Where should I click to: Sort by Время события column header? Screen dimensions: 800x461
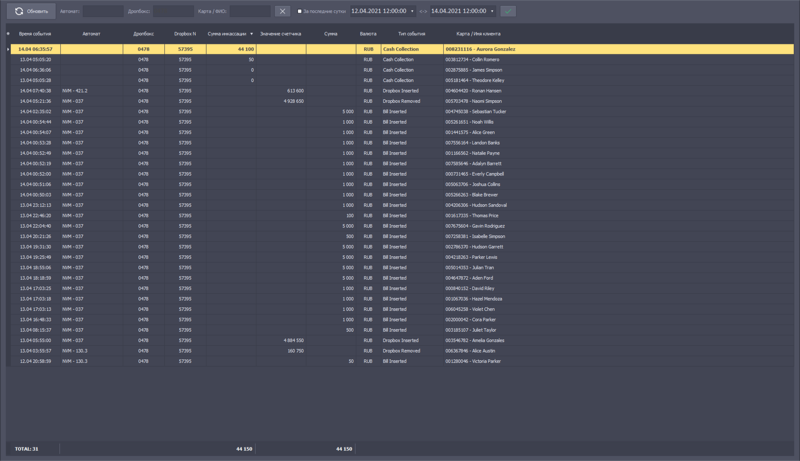pos(35,34)
